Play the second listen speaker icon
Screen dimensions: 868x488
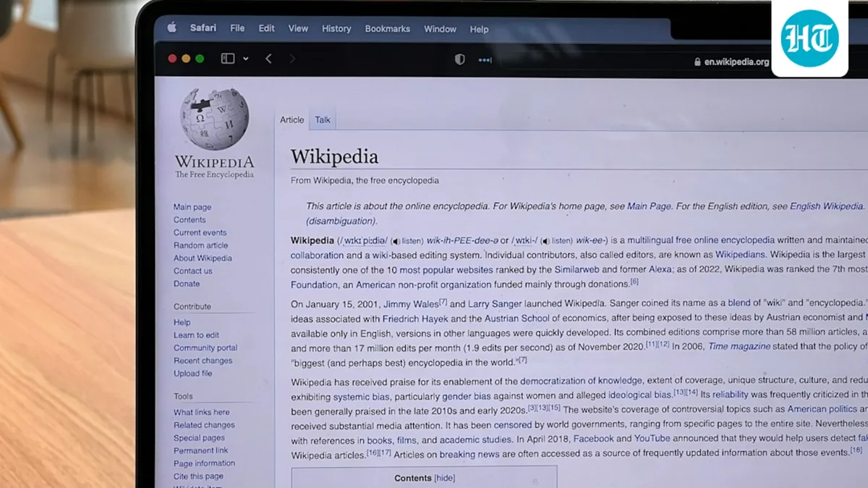pyautogui.click(x=545, y=241)
